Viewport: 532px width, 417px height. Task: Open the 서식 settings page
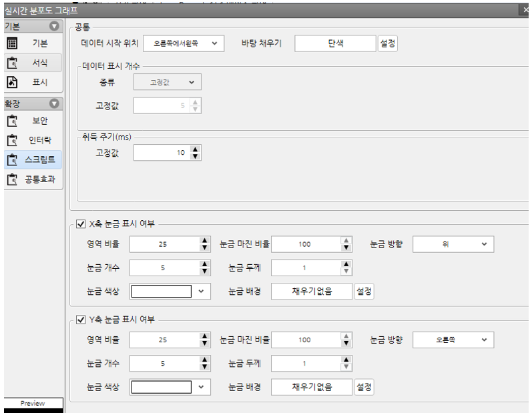[x=33, y=63]
